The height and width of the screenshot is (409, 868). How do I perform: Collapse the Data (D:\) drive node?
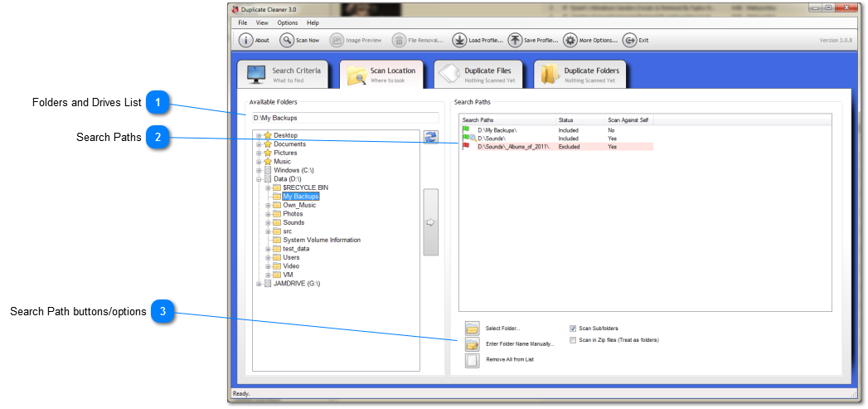(x=259, y=179)
